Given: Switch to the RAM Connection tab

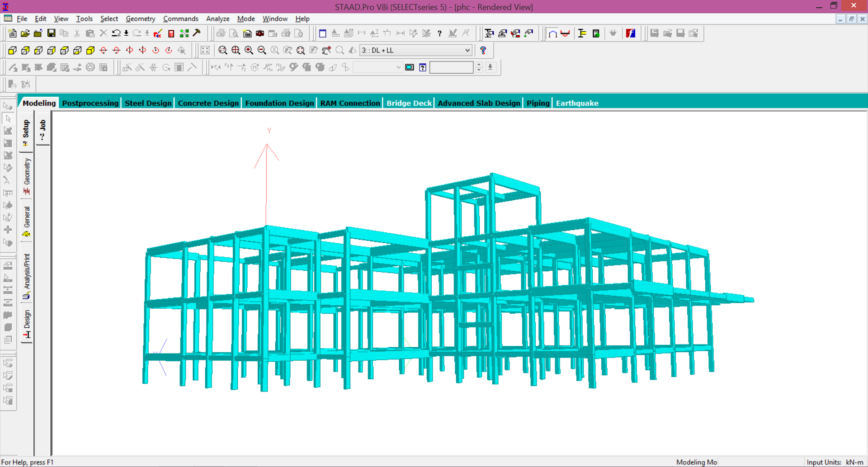Looking at the screenshot, I should coord(350,103).
